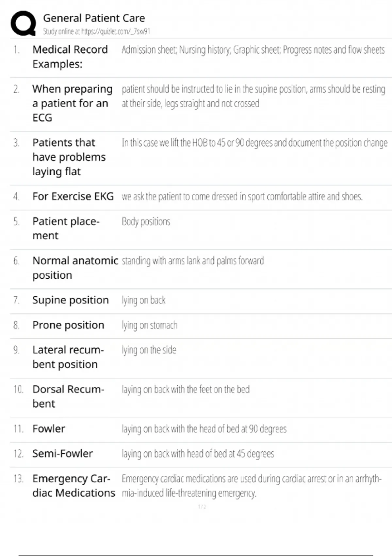Click the Prone position term
392x556 pixels.
(x=68, y=325)
